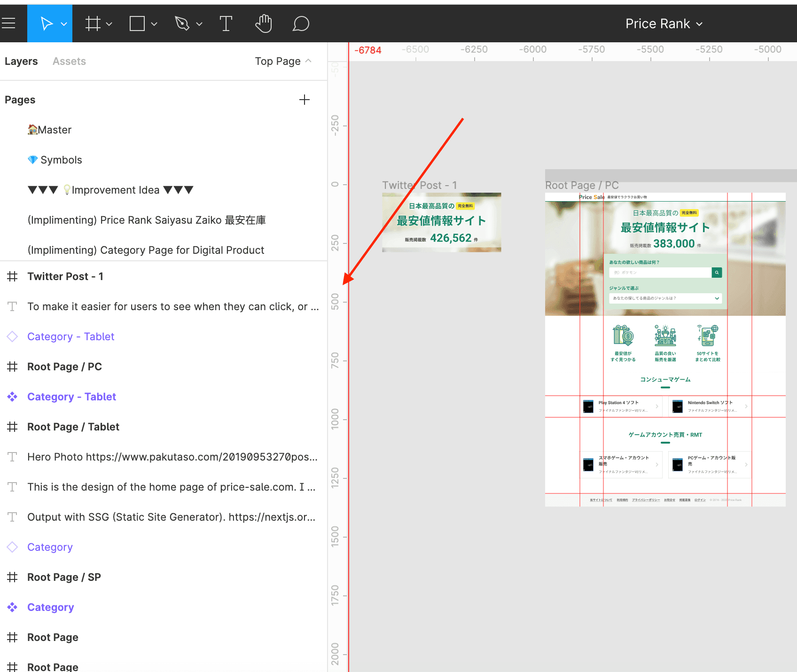Click frame icon of Twitter Post - 1
This screenshot has width=797, height=672.
12,276
